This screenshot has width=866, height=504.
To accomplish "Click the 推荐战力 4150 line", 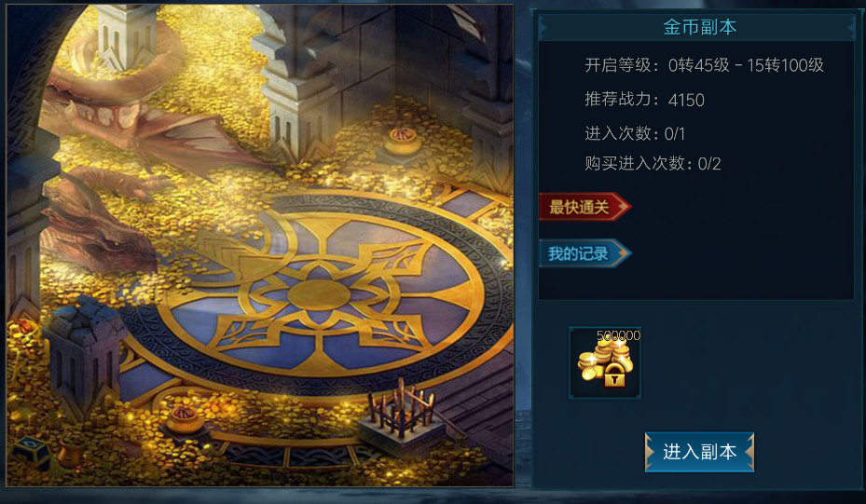I will click(644, 100).
